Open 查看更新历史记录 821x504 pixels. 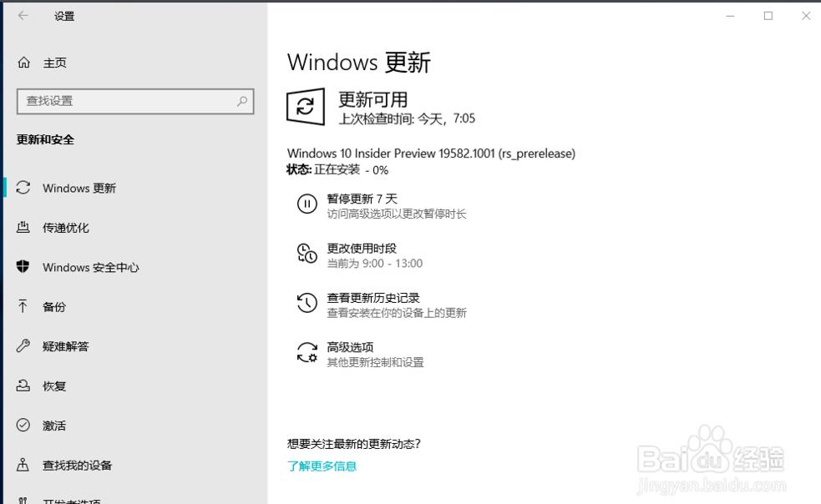(373, 298)
